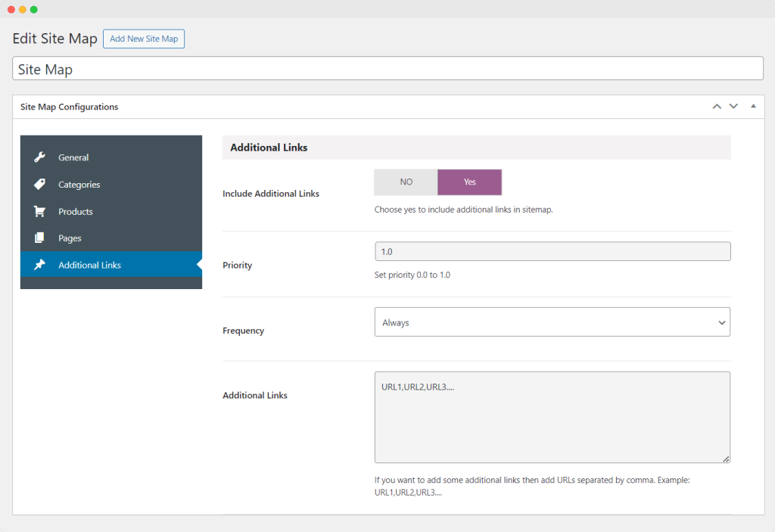775x532 pixels.
Task: Click the shopping cart icon for Products
Action: coord(39,212)
